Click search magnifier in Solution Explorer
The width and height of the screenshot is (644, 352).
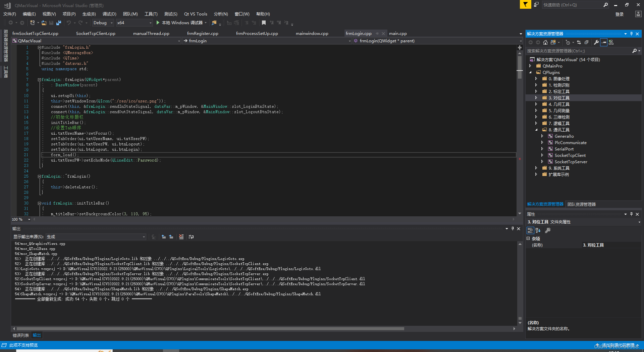point(634,51)
